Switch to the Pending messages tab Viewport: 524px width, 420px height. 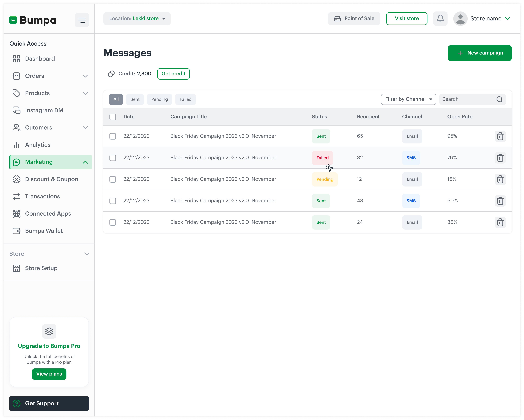click(x=159, y=99)
